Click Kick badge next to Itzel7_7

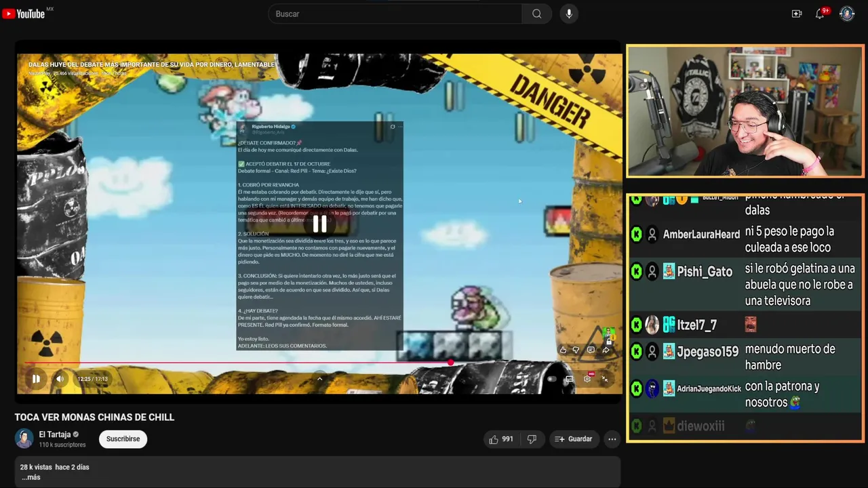coord(636,325)
